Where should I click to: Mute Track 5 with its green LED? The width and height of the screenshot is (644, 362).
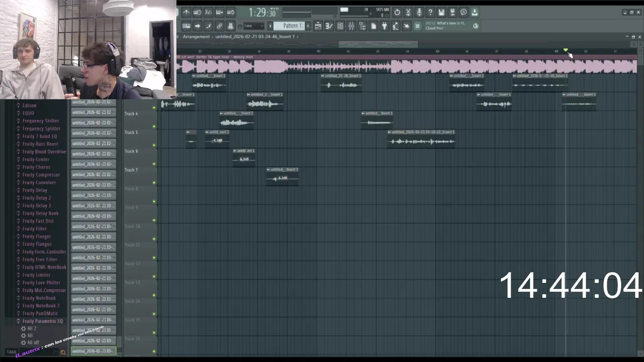(154, 145)
